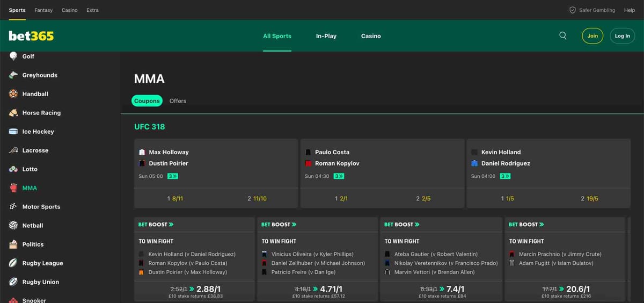Click the Log In button
This screenshot has width=644, height=303.
click(623, 36)
